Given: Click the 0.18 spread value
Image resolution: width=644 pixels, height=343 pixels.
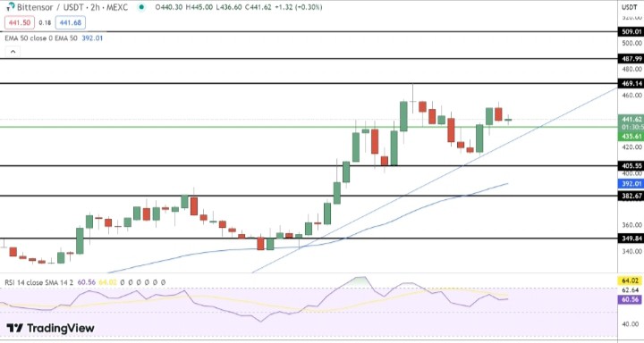Looking at the screenshot, I should 45,23.
